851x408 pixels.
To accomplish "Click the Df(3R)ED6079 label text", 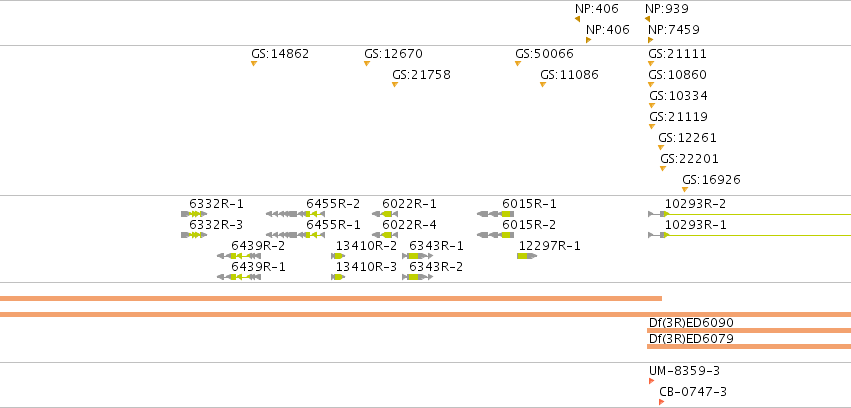I will [691, 339].
